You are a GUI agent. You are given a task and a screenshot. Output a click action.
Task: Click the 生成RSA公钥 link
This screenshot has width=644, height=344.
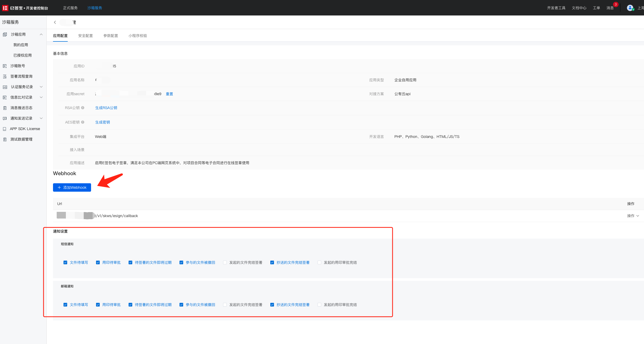(x=106, y=108)
